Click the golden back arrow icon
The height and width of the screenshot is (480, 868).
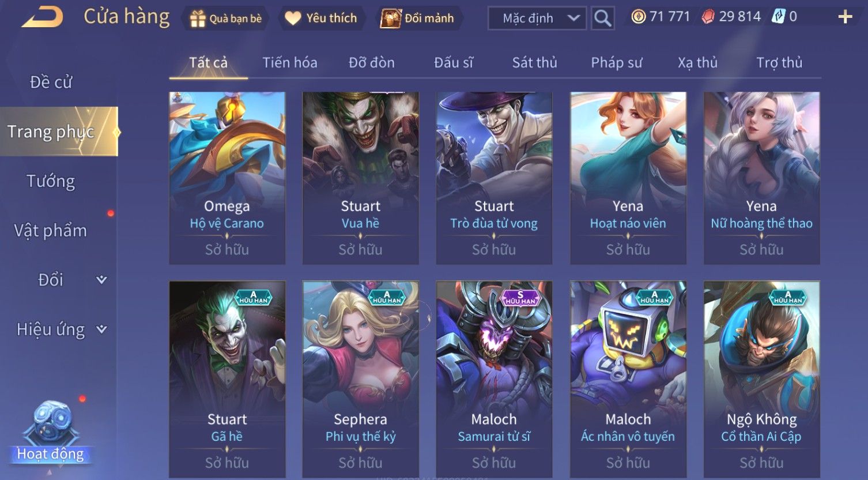pos(42,18)
